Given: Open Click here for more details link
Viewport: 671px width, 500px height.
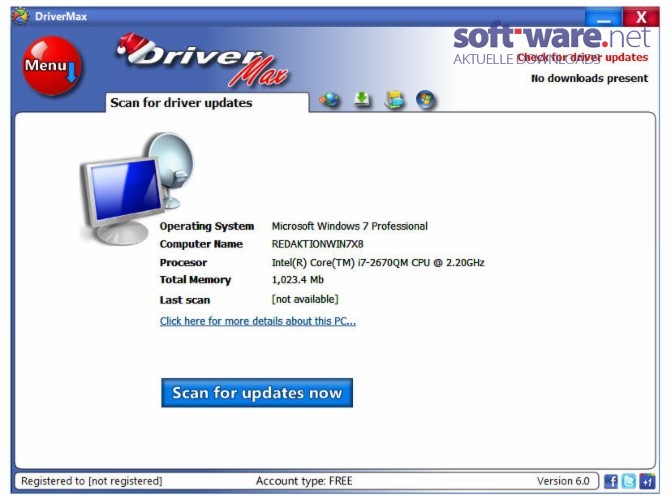Looking at the screenshot, I should (x=258, y=321).
